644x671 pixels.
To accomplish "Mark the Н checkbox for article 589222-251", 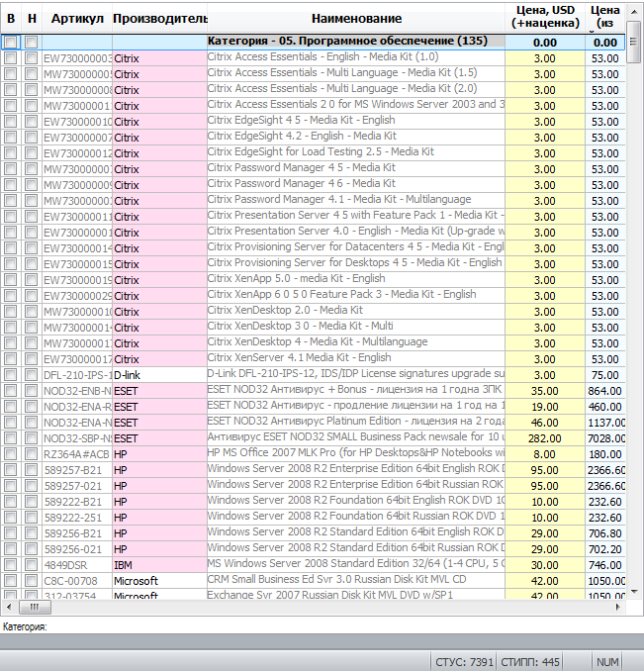I will pos(31,518).
